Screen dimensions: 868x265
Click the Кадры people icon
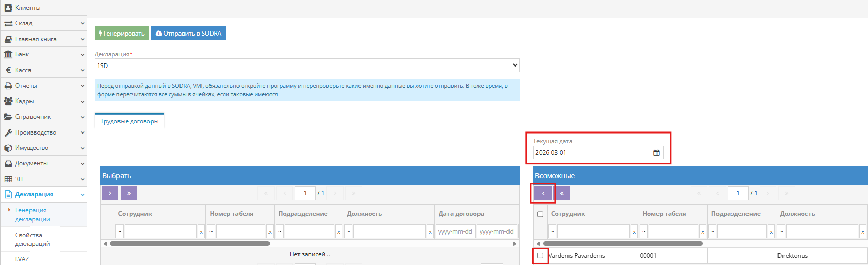pyautogui.click(x=8, y=101)
